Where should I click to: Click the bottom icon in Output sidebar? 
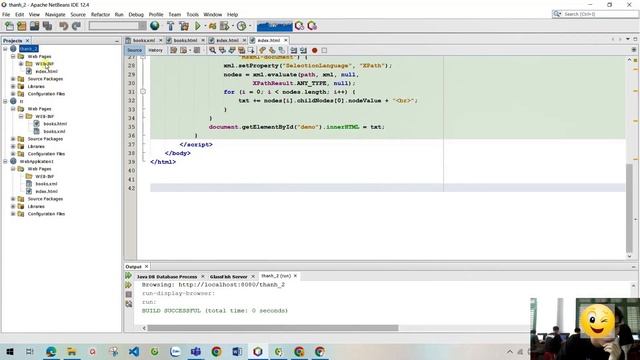(x=129, y=304)
